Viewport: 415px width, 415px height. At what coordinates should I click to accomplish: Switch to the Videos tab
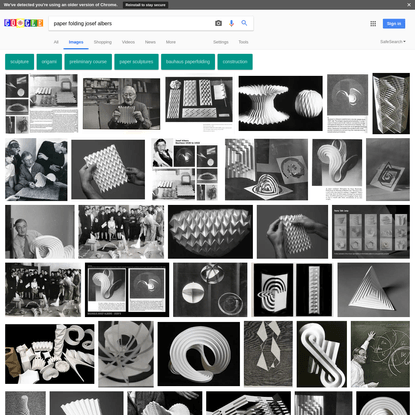[128, 42]
